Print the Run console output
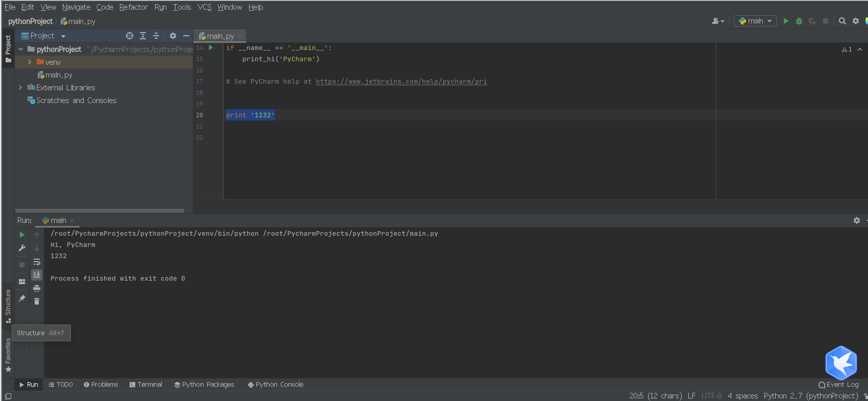 (x=37, y=288)
